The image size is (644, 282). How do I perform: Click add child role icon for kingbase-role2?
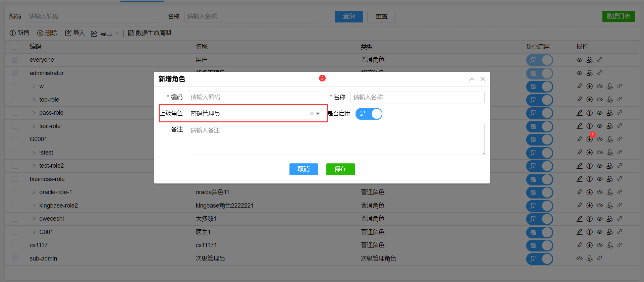(x=589, y=206)
